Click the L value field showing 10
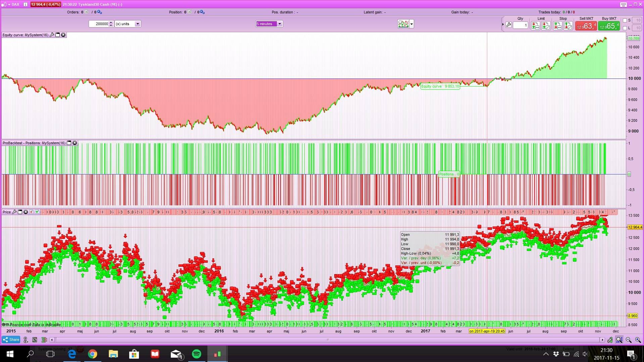The height and width of the screenshot is (362, 644). [x=637, y=28]
